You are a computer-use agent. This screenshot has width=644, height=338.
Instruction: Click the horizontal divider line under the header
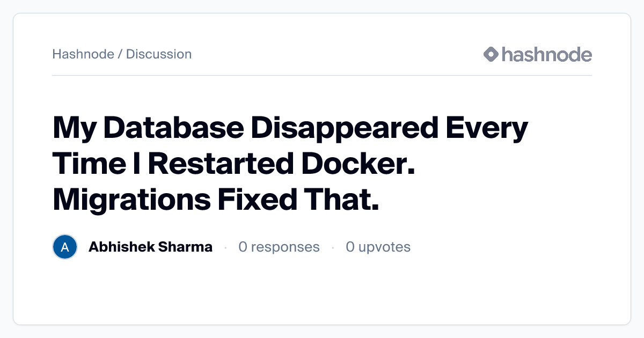pos(322,76)
